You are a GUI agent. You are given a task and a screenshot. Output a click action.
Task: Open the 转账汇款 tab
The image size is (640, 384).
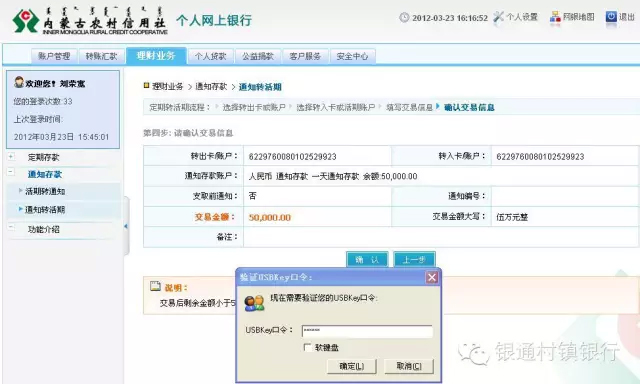point(101,56)
